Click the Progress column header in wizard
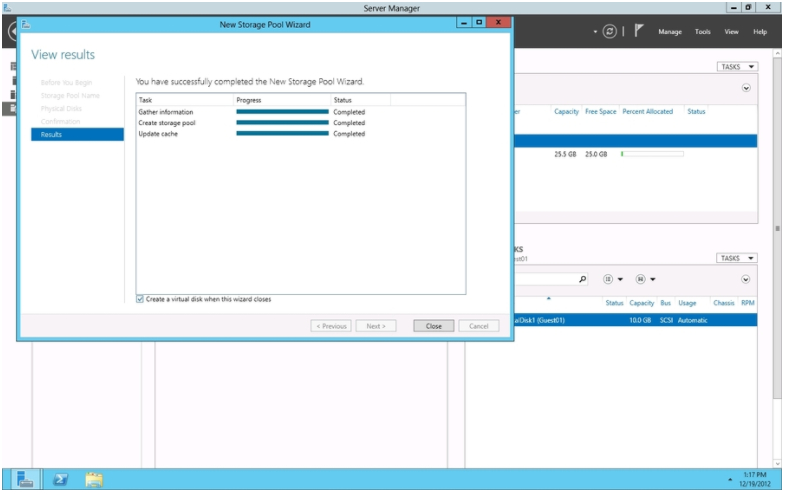 (x=282, y=100)
